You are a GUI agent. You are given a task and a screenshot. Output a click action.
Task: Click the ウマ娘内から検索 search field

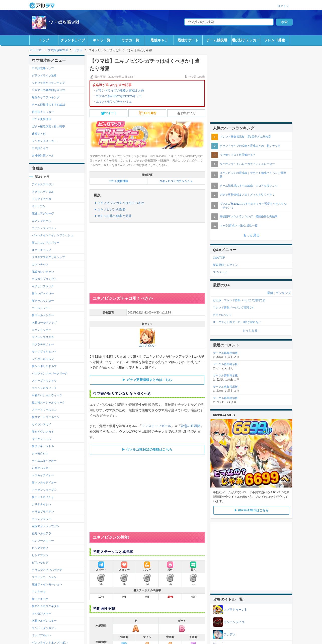point(229,22)
